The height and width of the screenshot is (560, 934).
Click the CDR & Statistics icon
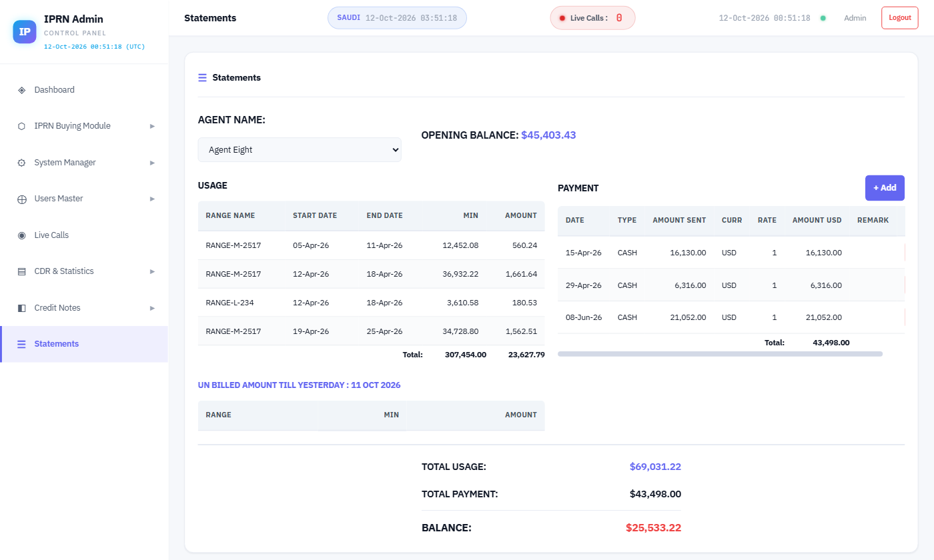point(21,271)
